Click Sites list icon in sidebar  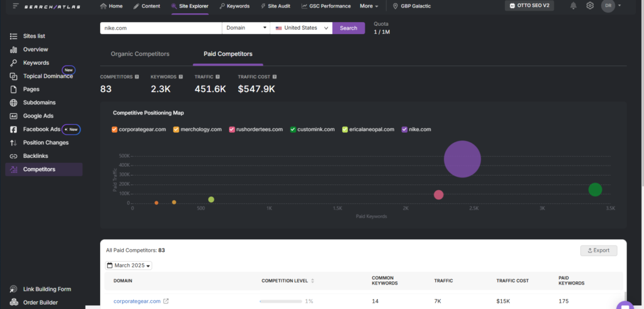(14, 36)
